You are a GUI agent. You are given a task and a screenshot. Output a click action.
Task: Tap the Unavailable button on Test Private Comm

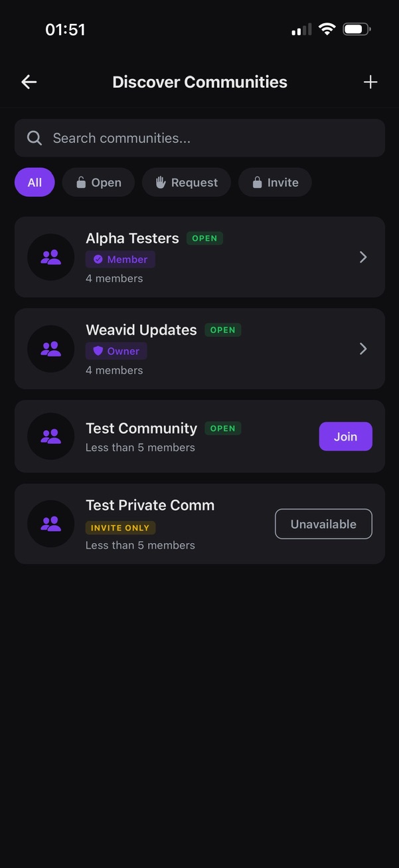tap(323, 524)
